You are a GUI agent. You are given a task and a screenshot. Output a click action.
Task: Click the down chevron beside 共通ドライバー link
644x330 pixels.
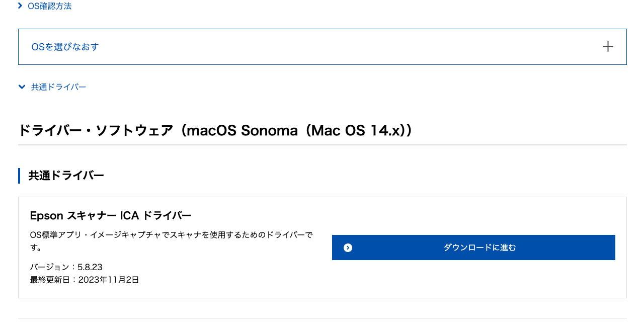point(22,87)
